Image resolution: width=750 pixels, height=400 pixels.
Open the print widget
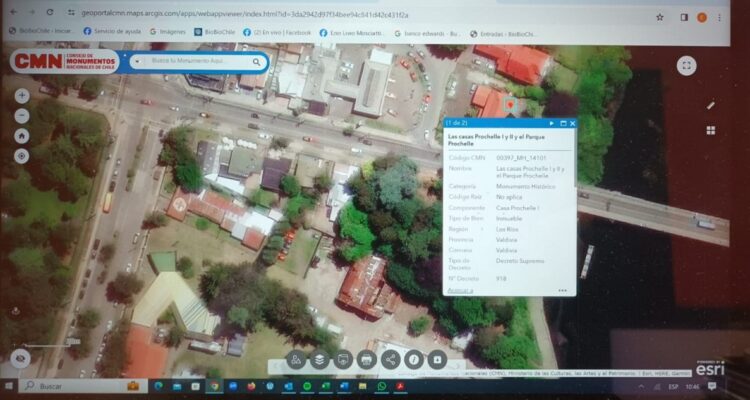point(366,359)
